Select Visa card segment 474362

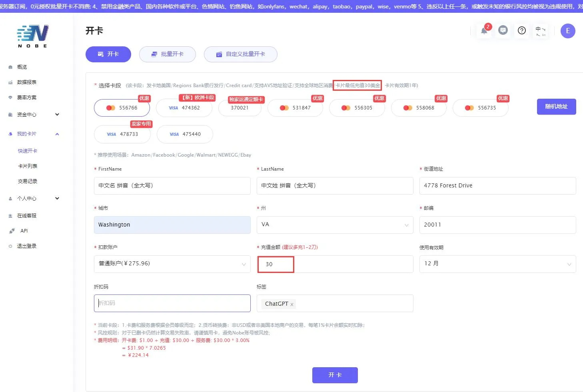click(184, 108)
